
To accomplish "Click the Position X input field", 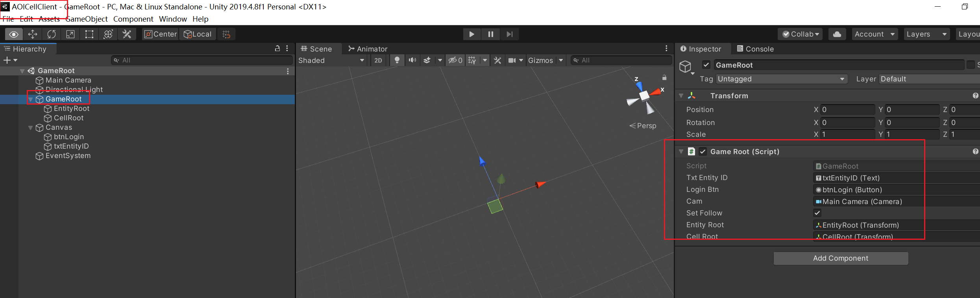I will pyautogui.click(x=847, y=110).
